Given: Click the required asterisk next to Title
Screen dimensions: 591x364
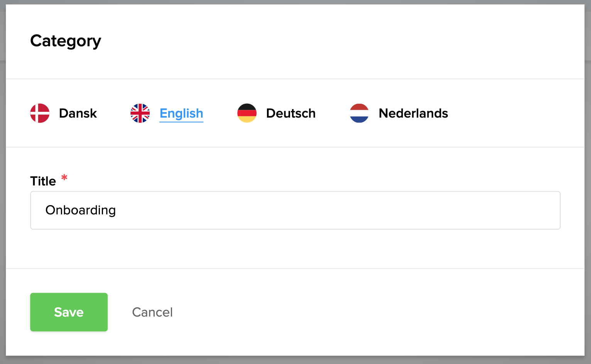Looking at the screenshot, I should (x=64, y=178).
